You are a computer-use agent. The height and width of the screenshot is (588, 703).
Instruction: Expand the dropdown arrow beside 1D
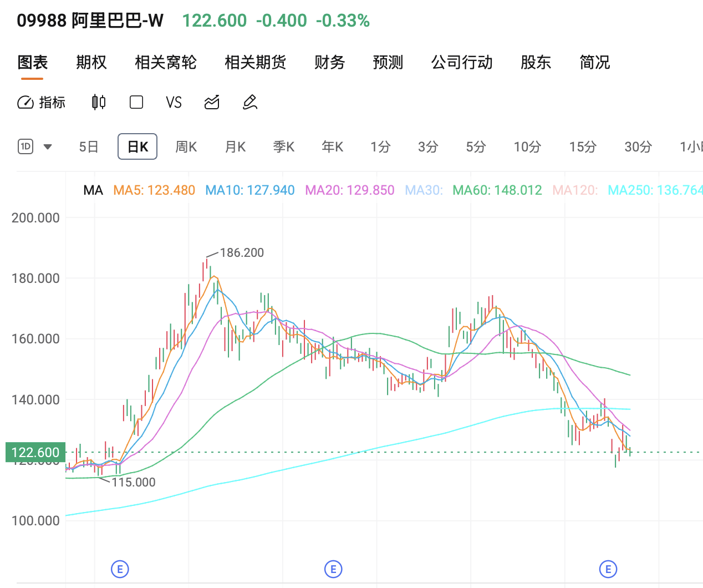48,147
